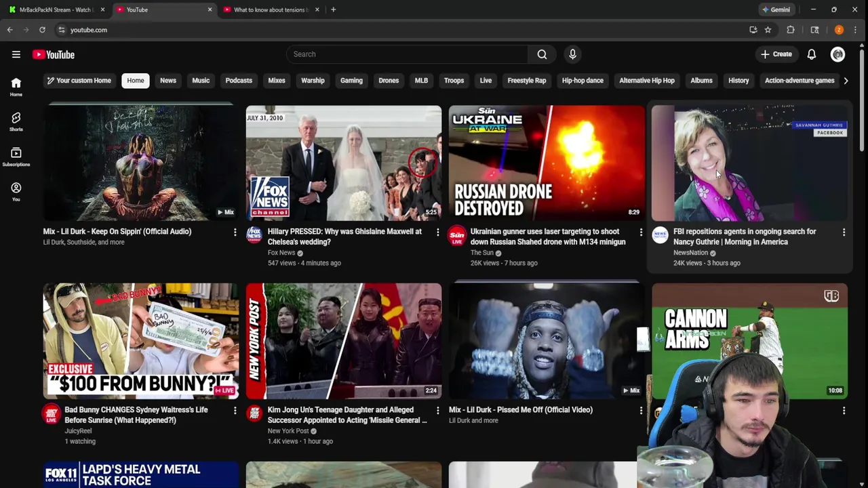Open options for Bad Bunny video

235,411
